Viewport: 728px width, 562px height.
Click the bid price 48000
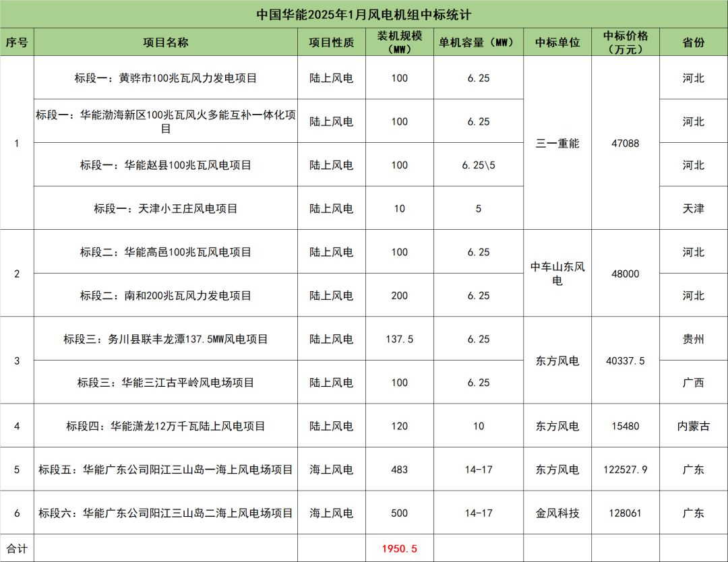(x=626, y=274)
